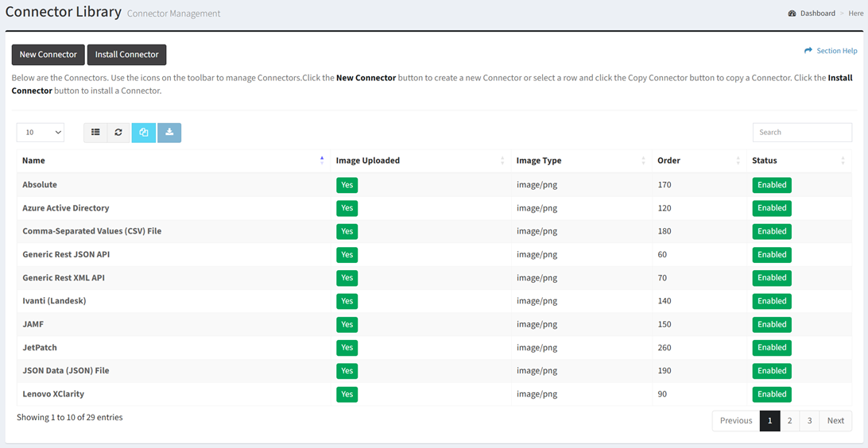
Task: Click into the Search input field
Action: [802, 133]
